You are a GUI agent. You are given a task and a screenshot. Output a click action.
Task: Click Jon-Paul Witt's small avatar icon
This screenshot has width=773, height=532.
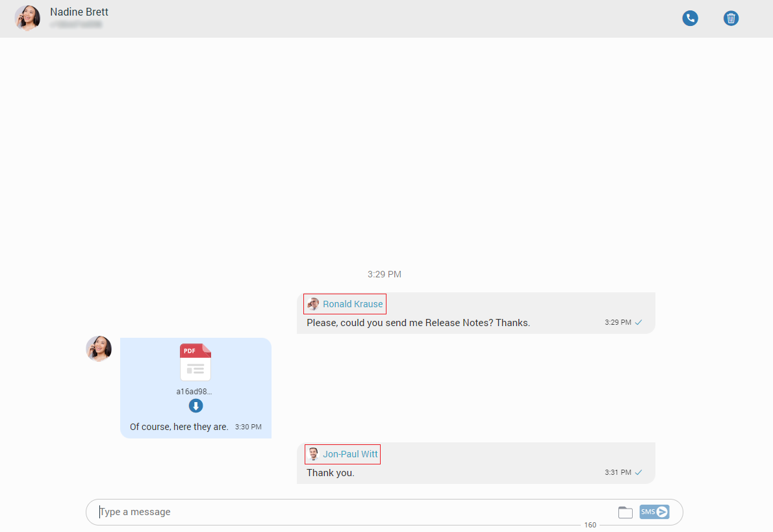(312, 454)
